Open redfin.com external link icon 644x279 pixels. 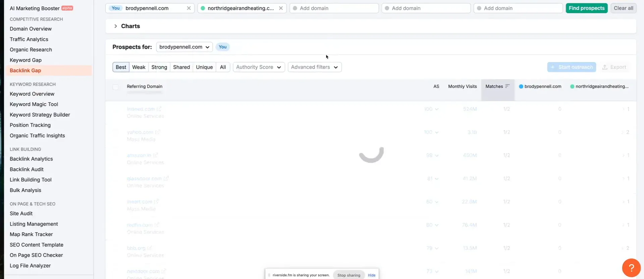click(x=157, y=225)
